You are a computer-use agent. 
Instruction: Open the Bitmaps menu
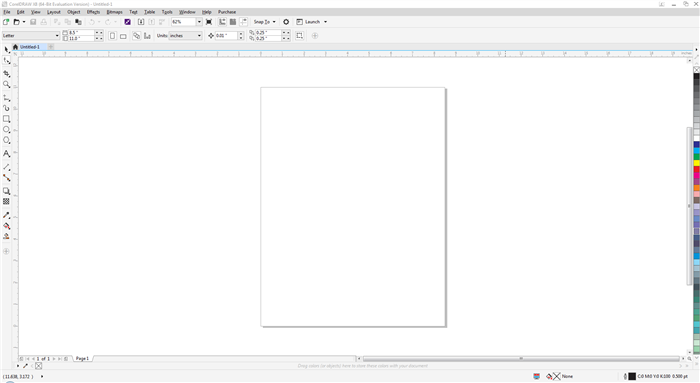tap(114, 12)
